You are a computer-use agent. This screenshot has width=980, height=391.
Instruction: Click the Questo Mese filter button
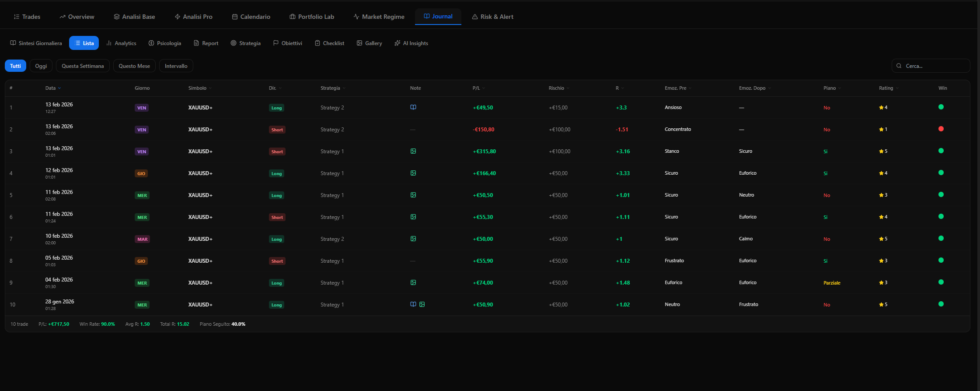coord(134,66)
